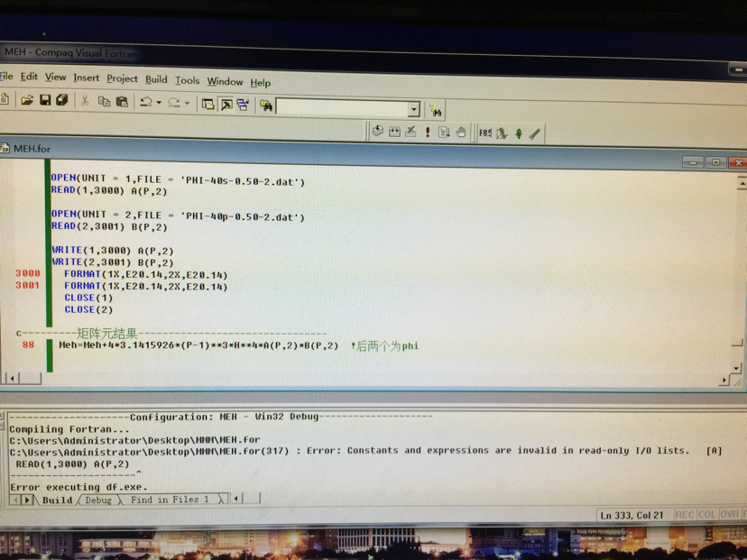This screenshot has width=747, height=560.
Task: Click the 'CLOSE(2)' code line
Action: tap(88, 310)
